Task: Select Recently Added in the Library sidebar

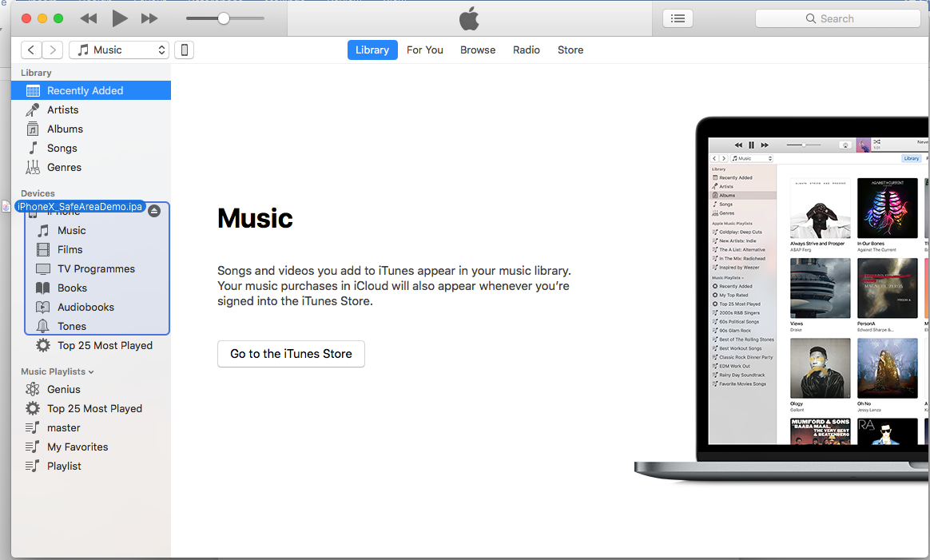Action: pos(91,90)
